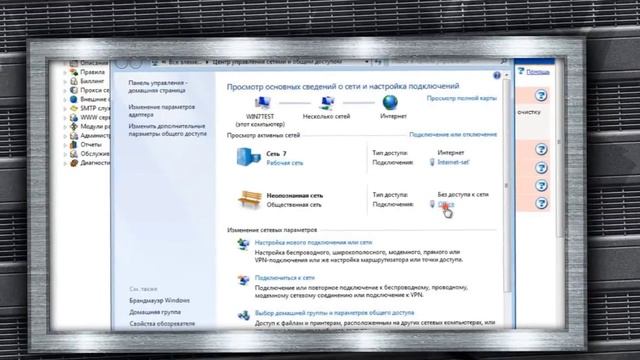Viewport: 640px width, 360px height.
Task: Open the Office connection link
Action: coord(446,204)
